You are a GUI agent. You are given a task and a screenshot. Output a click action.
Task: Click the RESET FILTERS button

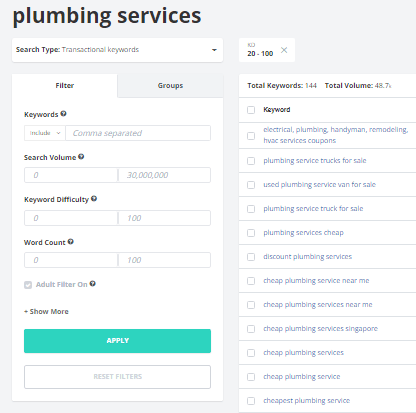tap(117, 377)
